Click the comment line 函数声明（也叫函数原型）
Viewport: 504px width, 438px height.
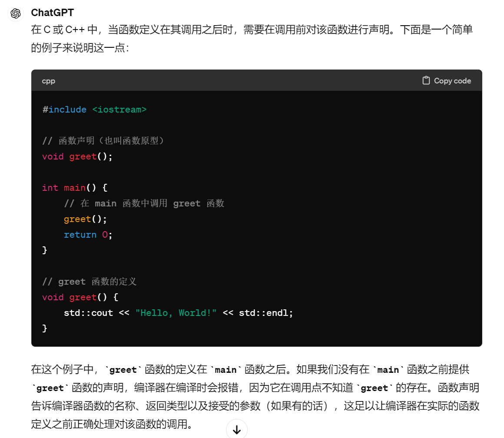[103, 141]
